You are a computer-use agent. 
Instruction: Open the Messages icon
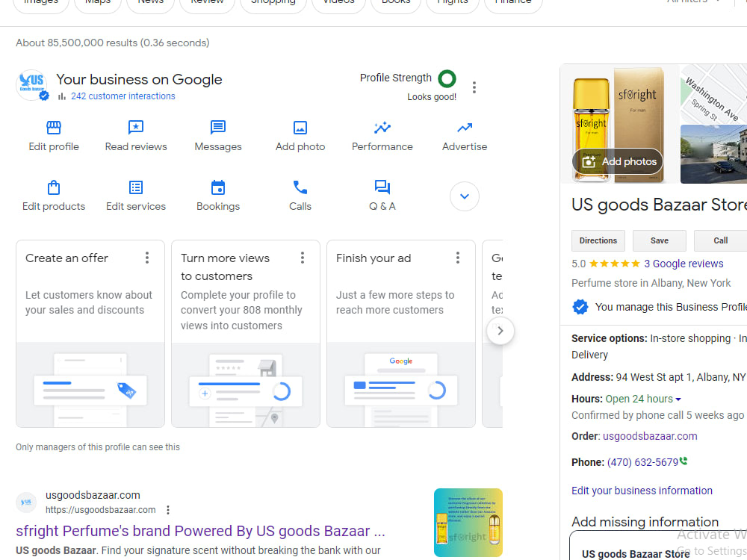[217, 128]
